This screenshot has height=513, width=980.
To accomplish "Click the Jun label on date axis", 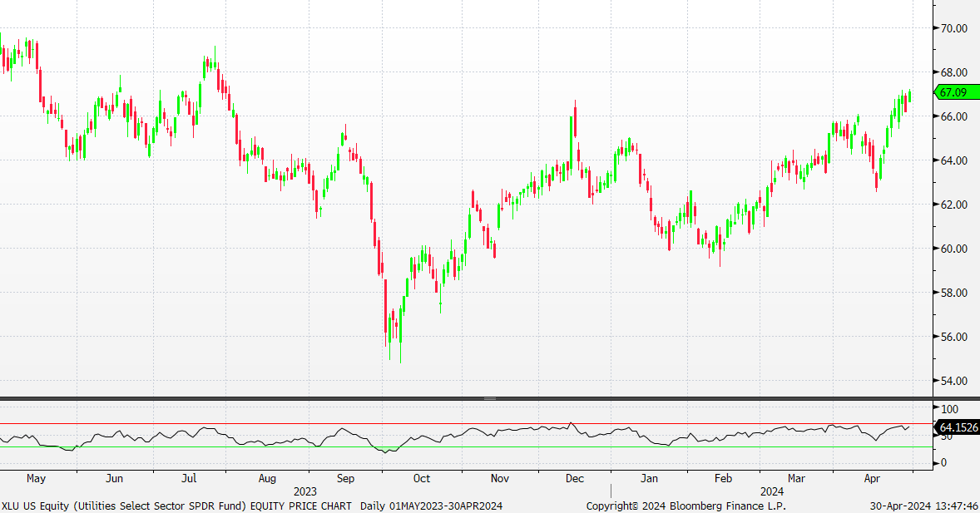I will click(114, 479).
